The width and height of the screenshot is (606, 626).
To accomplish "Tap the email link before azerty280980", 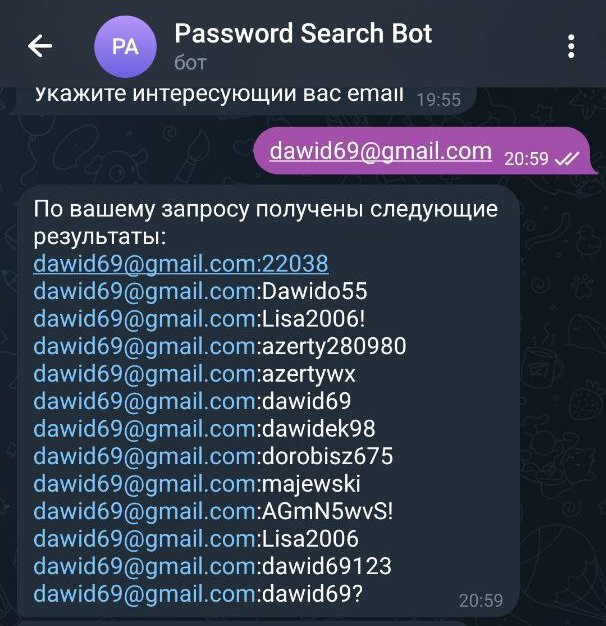I will (145, 346).
